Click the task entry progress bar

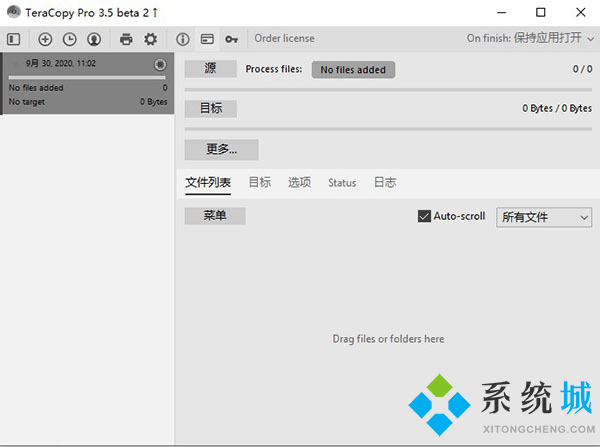tap(87, 78)
